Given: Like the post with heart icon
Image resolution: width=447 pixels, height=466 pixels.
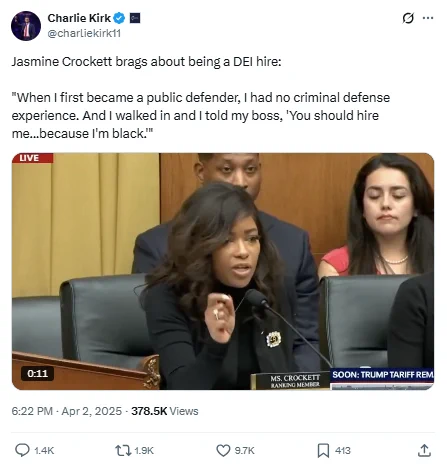Looking at the screenshot, I should coord(223,451).
